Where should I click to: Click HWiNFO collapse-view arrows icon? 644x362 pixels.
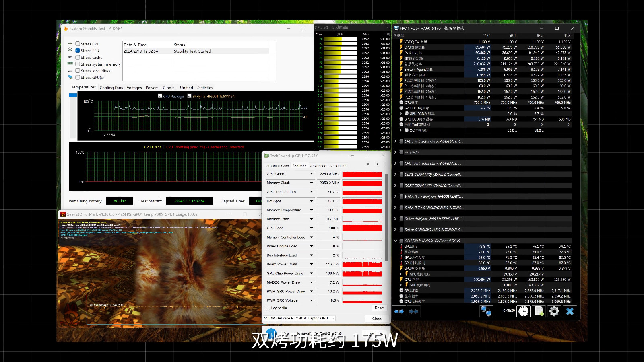click(x=413, y=311)
